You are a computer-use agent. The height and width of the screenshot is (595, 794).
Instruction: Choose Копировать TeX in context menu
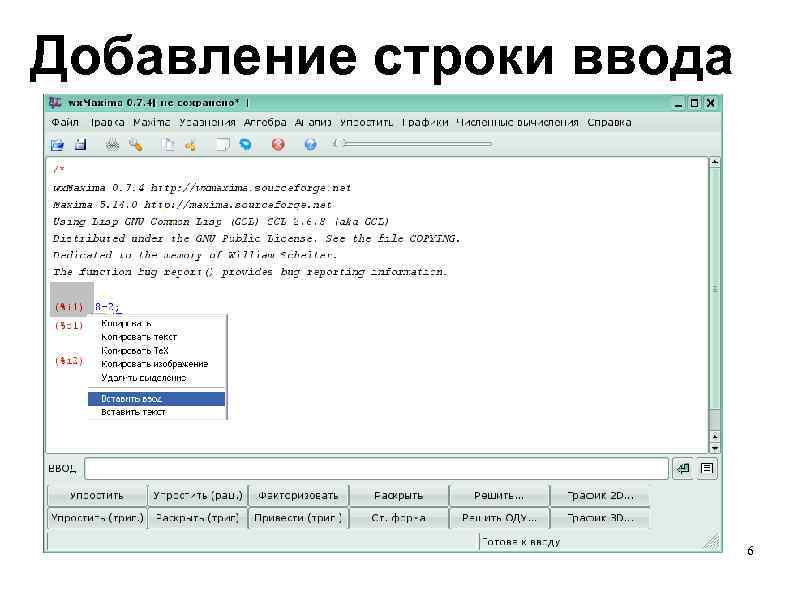pyautogui.click(x=156, y=350)
